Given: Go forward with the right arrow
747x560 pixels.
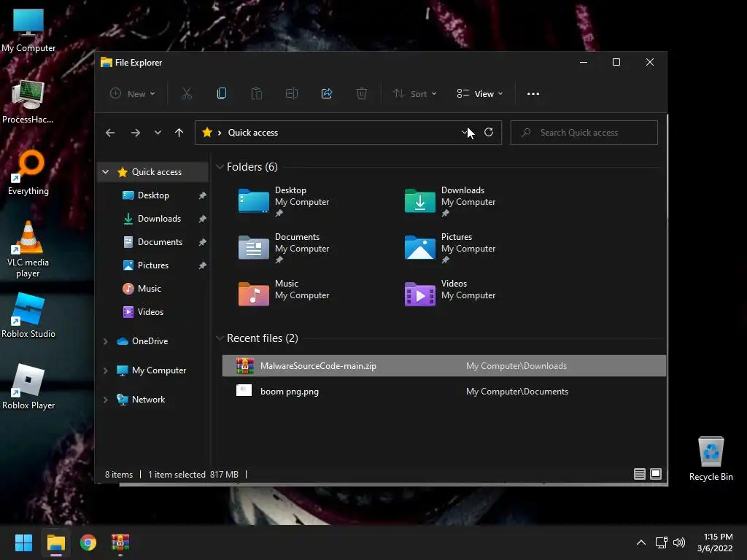Looking at the screenshot, I should point(136,133).
